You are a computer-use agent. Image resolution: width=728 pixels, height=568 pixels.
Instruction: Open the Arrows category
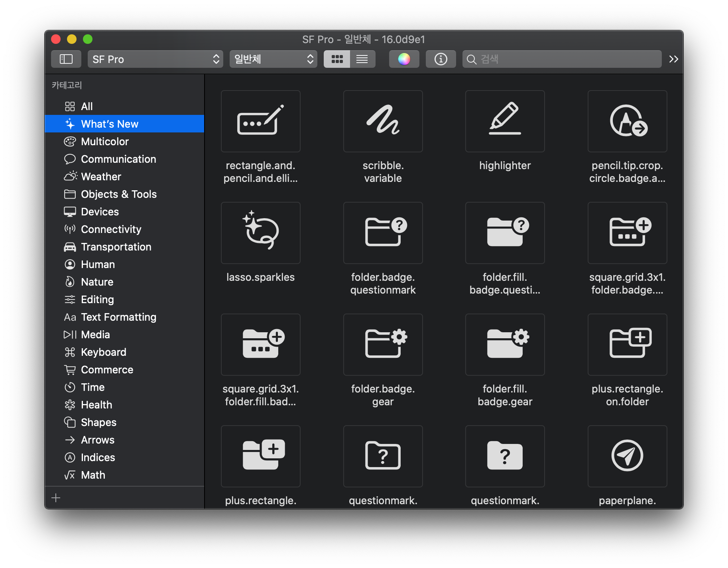(124, 440)
